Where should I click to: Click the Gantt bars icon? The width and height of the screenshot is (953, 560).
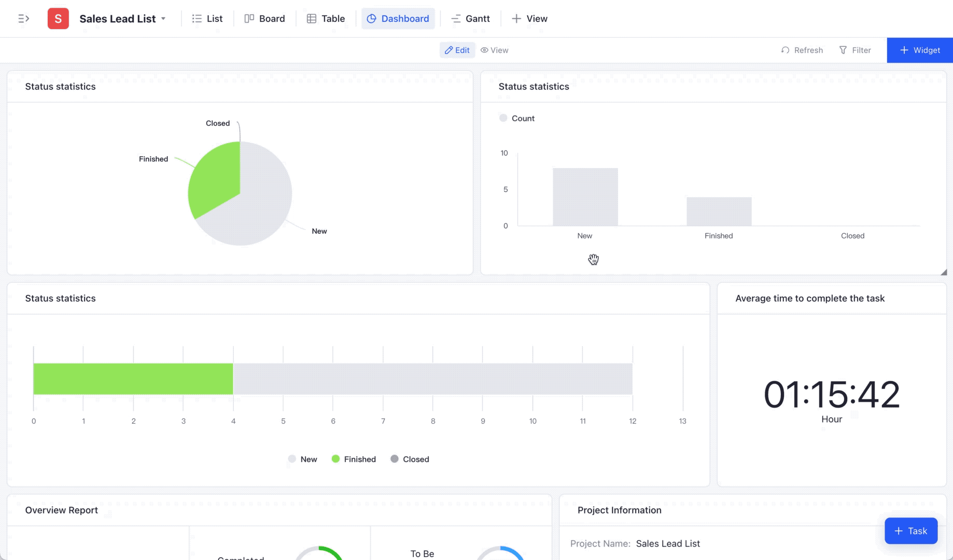pyautogui.click(x=456, y=19)
